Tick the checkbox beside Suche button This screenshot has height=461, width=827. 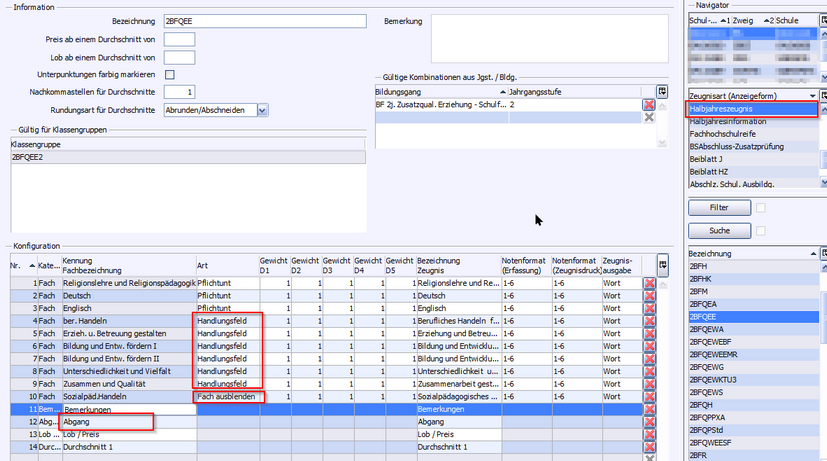point(760,230)
